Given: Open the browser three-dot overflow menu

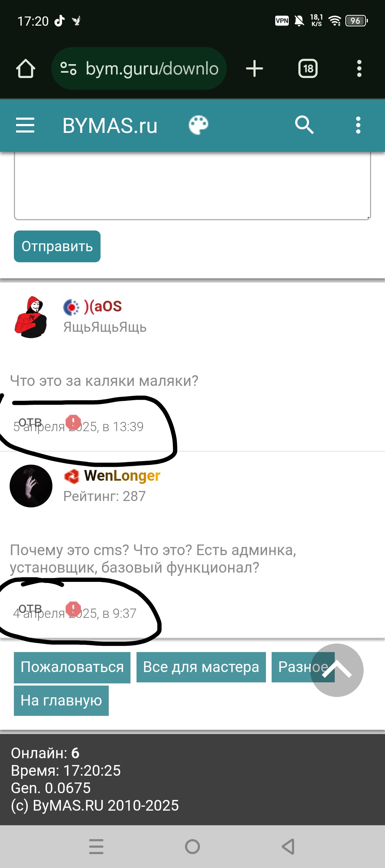Looking at the screenshot, I should (359, 68).
